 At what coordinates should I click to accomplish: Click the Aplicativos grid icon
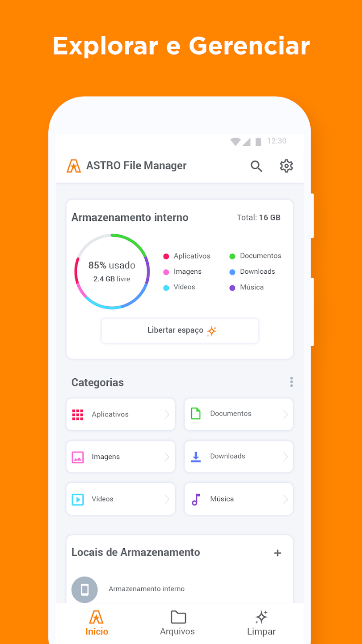point(78,415)
